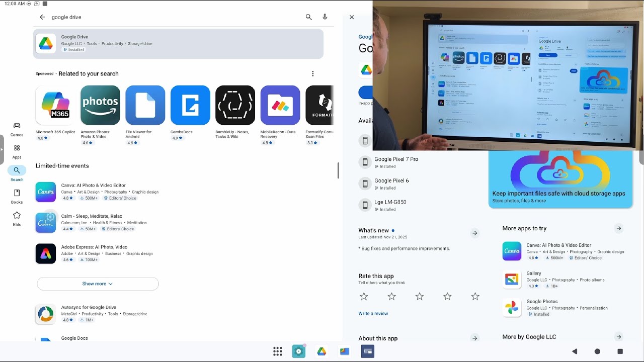Open BumbleUp Notes app icon
This screenshot has width=644, height=362.
235,105
